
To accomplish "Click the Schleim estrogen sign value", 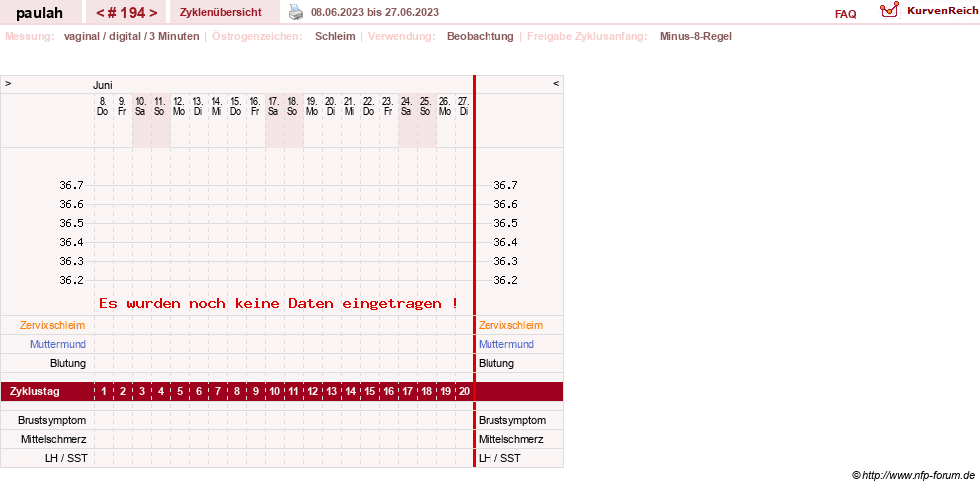I will click(x=335, y=36).
